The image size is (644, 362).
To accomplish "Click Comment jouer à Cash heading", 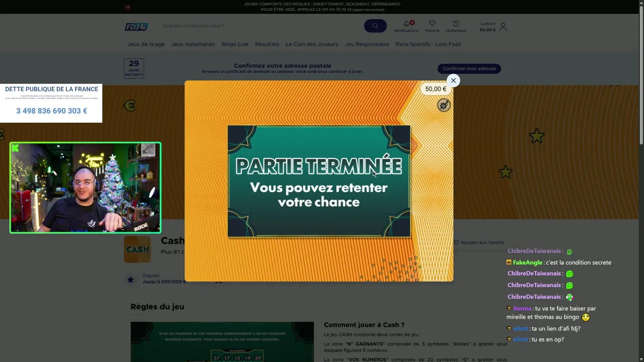I will (x=364, y=325).
